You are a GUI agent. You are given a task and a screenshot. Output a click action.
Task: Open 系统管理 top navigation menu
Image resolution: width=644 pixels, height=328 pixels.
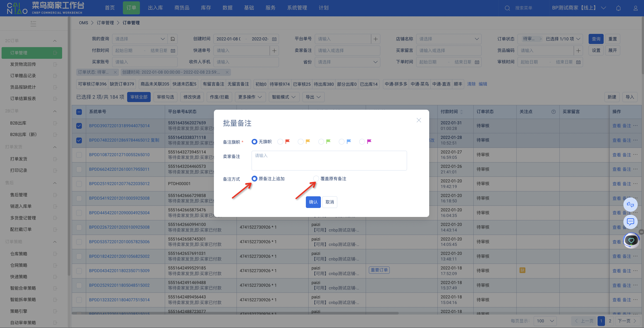pyautogui.click(x=297, y=8)
